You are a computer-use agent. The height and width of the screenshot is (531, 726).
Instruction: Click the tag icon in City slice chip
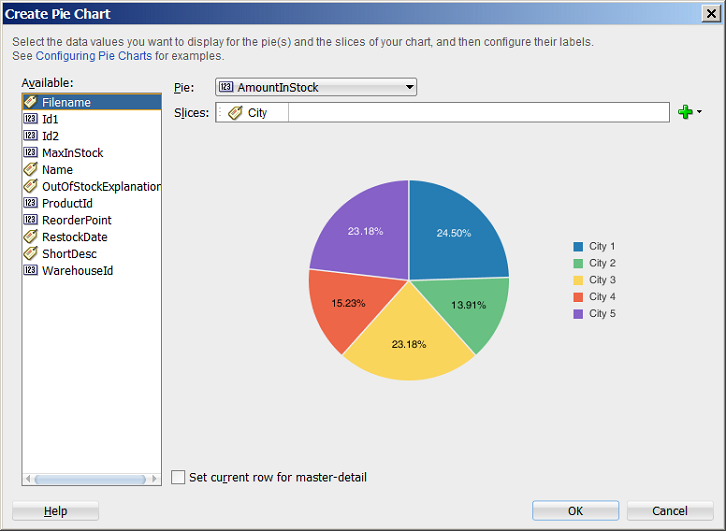(235, 112)
